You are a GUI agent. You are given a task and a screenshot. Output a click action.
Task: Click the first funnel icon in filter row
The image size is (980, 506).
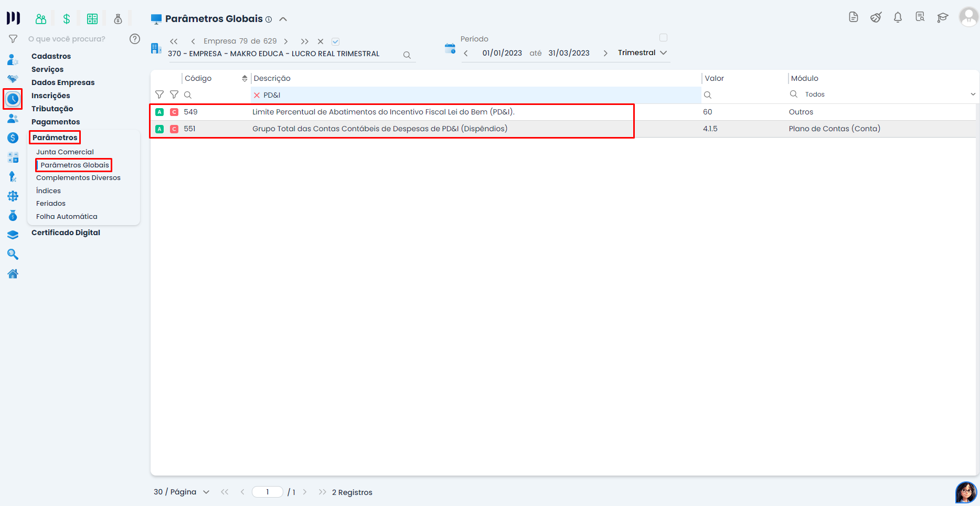point(159,95)
